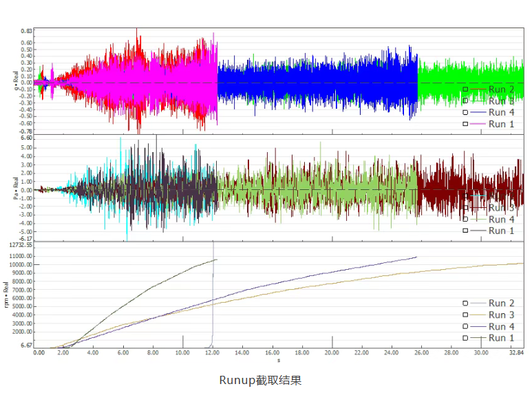This screenshot has height=393, width=532.
Task: Select the Run 3 legend label in the g chart
Action: pyautogui.click(x=502, y=101)
